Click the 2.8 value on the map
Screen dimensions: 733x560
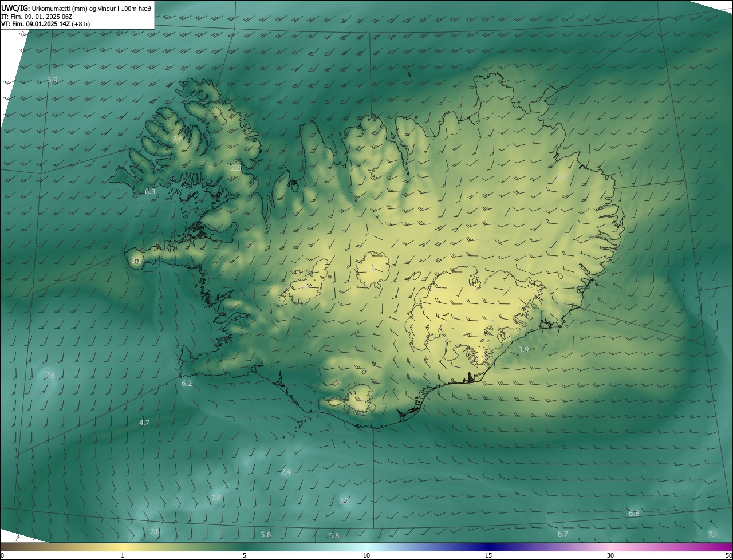[236, 168]
